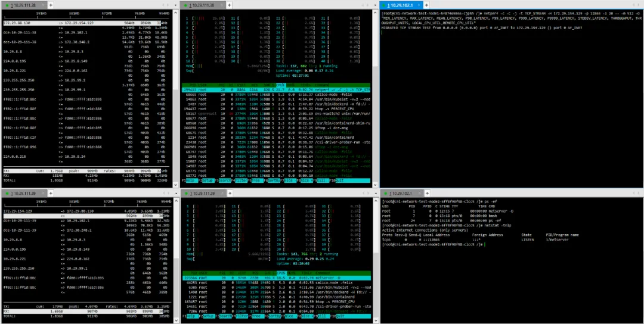This screenshot has height=324, width=644.
Task: Click scroll-down arrow in top-left iftop pane scrollbar
Action: 176,185
